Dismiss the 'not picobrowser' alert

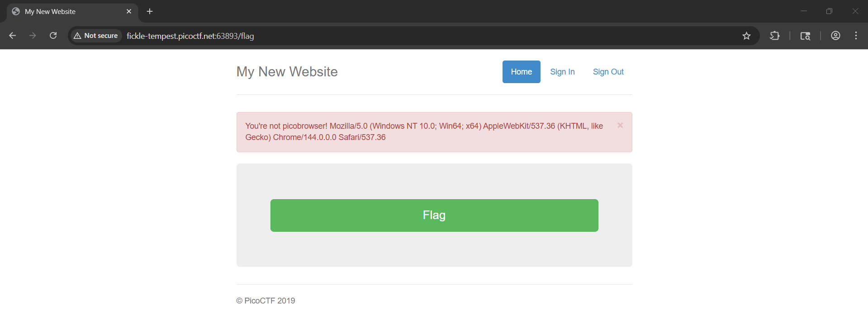tap(620, 126)
